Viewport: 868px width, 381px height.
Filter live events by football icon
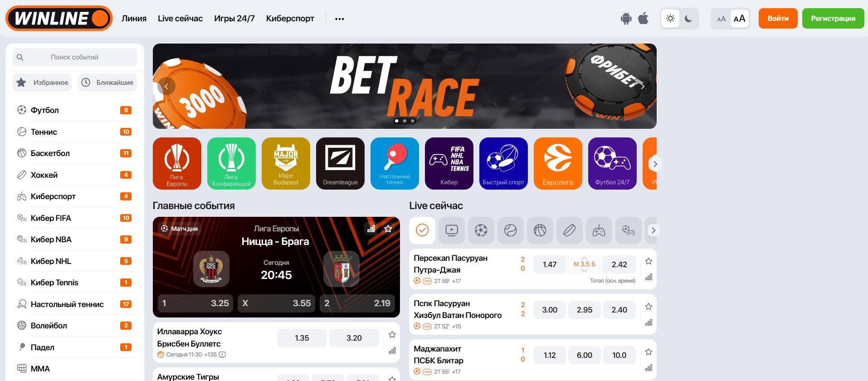click(x=481, y=230)
